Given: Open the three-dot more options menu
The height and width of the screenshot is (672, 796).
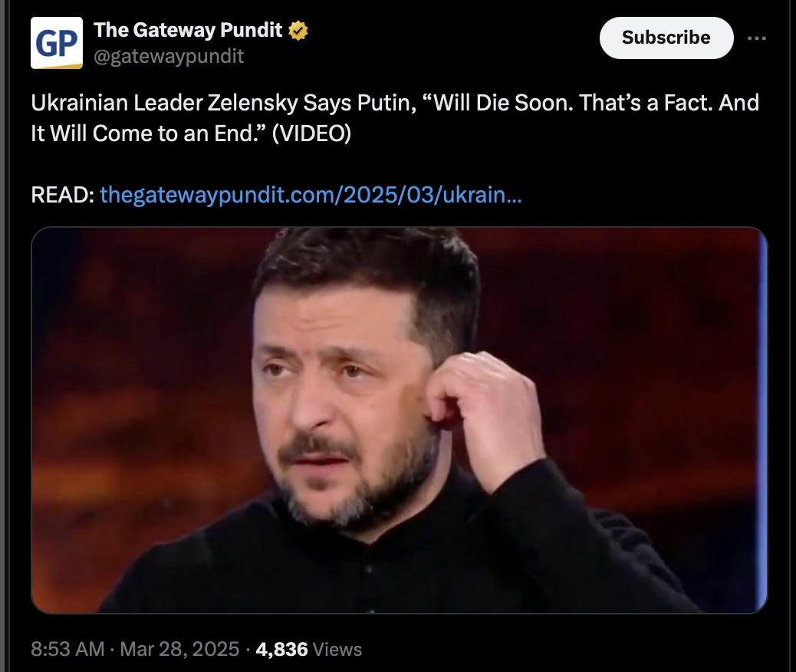Looking at the screenshot, I should click(756, 38).
